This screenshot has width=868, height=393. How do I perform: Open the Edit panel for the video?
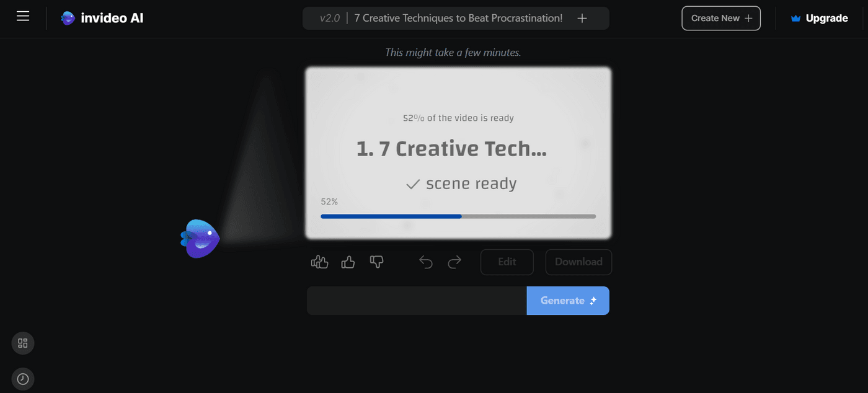(507, 262)
